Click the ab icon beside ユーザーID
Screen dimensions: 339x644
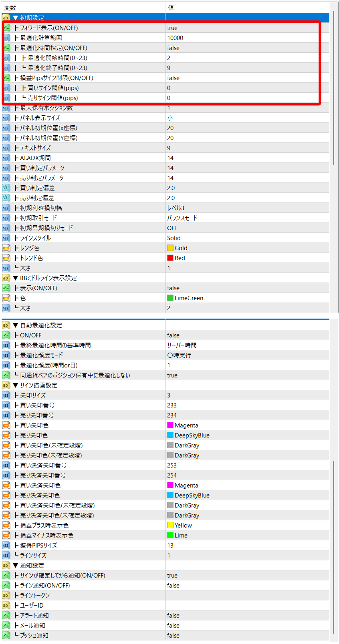click(6, 605)
